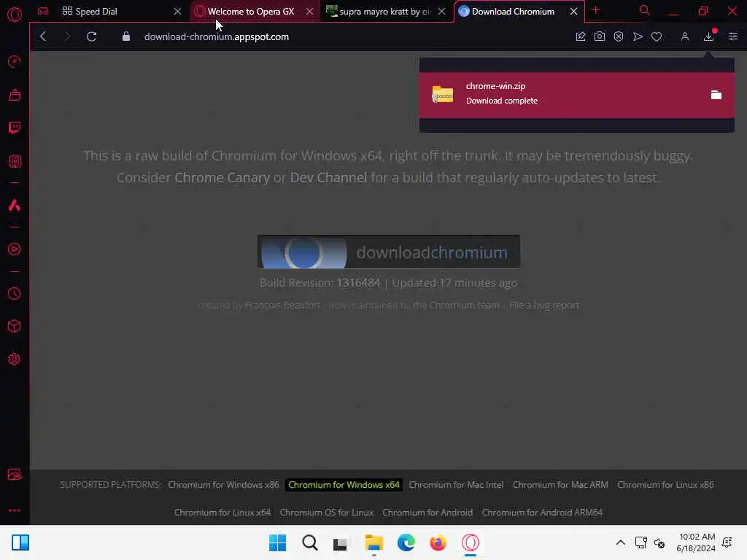This screenshot has width=747, height=560.
Task: Open GX Control speedometer in sidebar
Action: (x=15, y=61)
